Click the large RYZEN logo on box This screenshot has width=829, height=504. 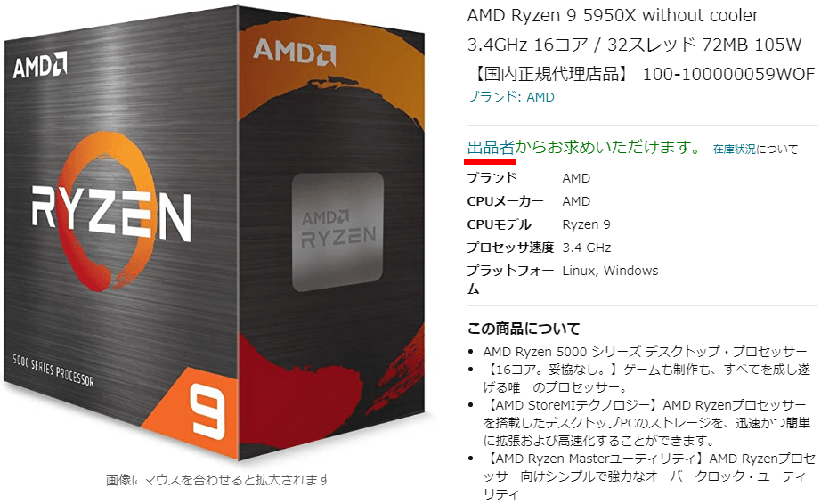point(111,214)
